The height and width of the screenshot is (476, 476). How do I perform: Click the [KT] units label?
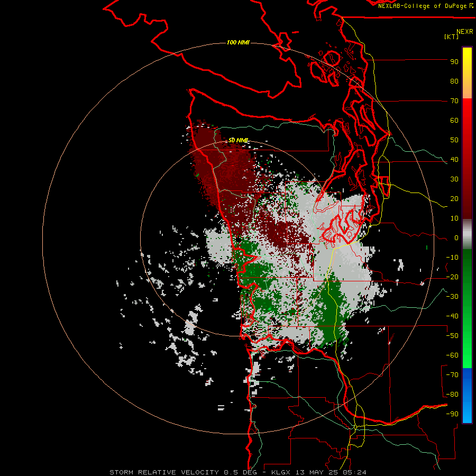pyautogui.click(x=451, y=36)
